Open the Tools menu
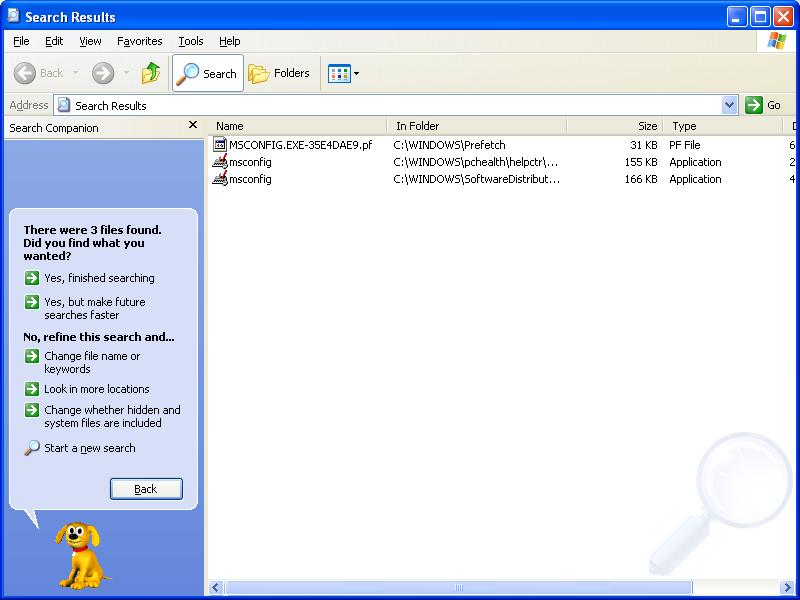Image resolution: width=800 pixels, height=600 pixels. (190, 41)
